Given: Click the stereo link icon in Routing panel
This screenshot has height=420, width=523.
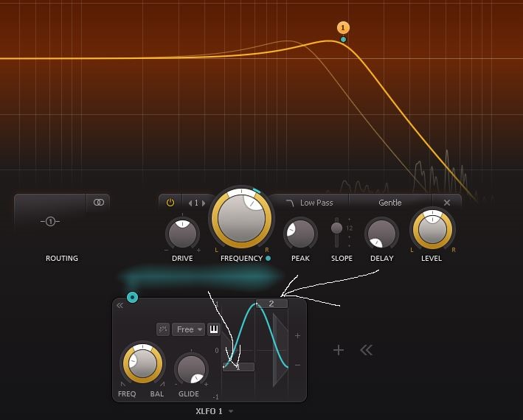Looking at the screenshot, I should point(98,202).
